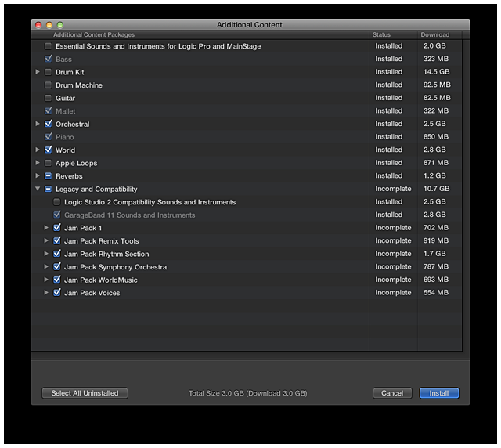This screenshot has height=448, width=501.
Task: Collapse the Legacy and Compatibility group
Action: coord(38,189)
